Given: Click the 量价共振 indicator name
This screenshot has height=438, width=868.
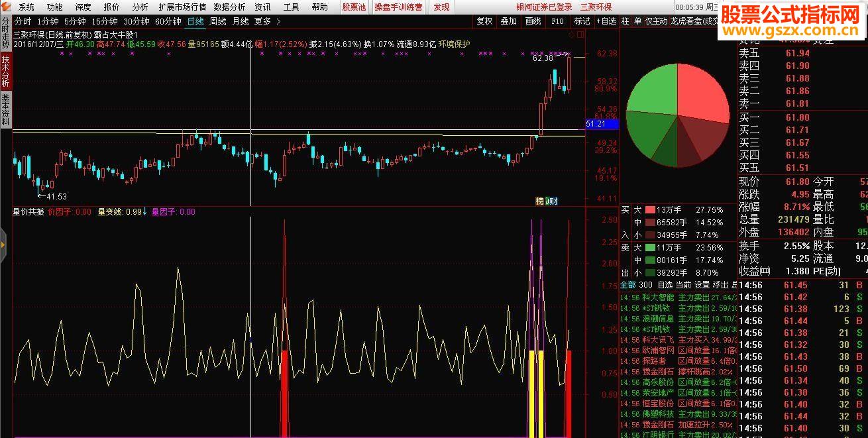Looking at the screenshot, I should [x=28, y=212].
